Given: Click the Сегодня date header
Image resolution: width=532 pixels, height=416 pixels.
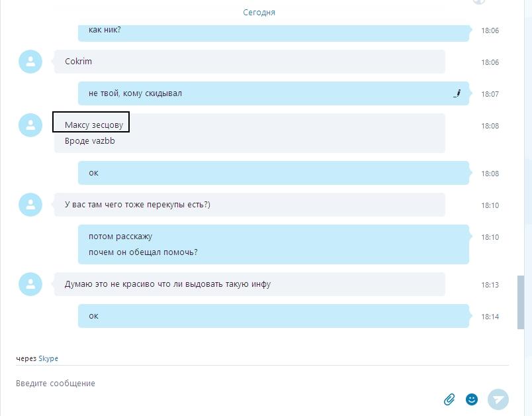Looking at the screenshot, I should (259, 13).
